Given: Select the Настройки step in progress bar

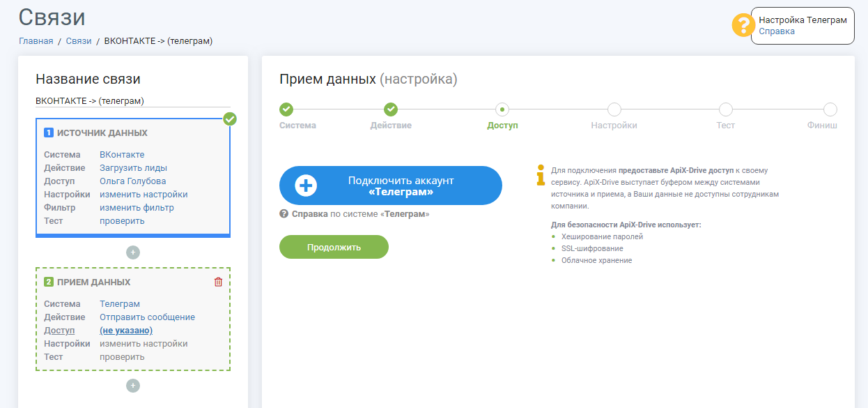Looking at the screenshot, I should (x=614, y=109).
